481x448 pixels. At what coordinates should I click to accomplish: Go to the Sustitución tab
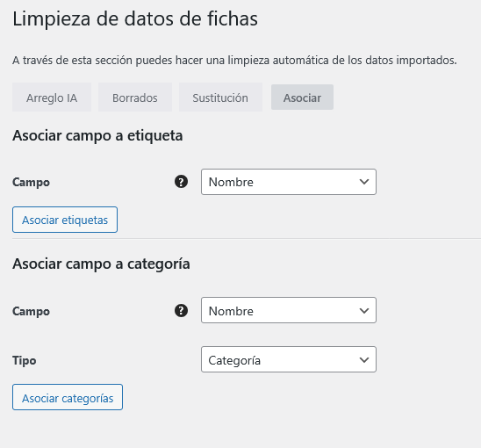click(220, 98)
